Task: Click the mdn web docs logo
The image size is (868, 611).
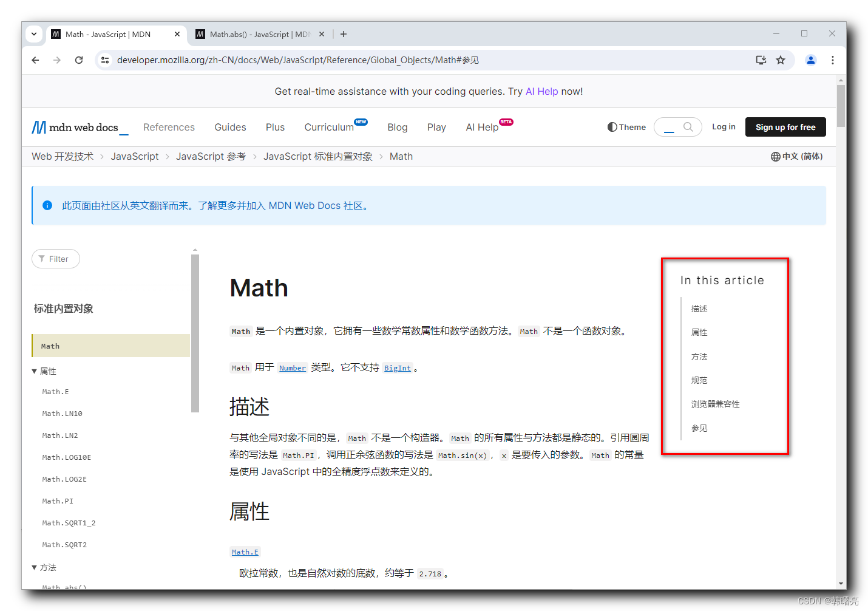Action: click(80, 128)
